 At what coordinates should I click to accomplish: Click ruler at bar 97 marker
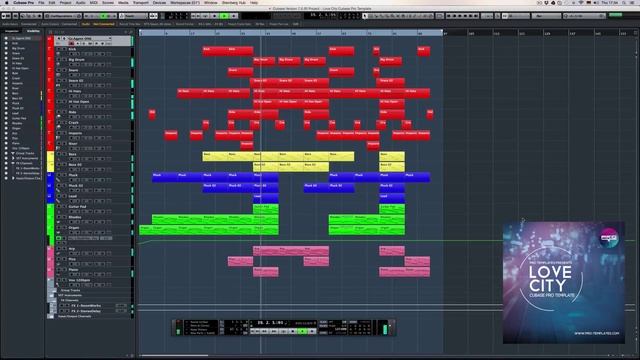coord(445,33)
